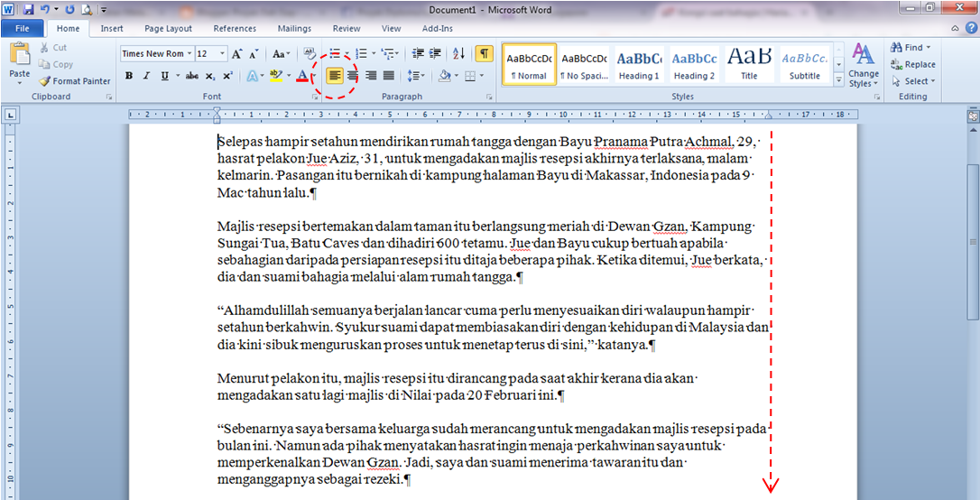Align the text to the right
This screenshot has width=980, height=500.
click(371, 76)
